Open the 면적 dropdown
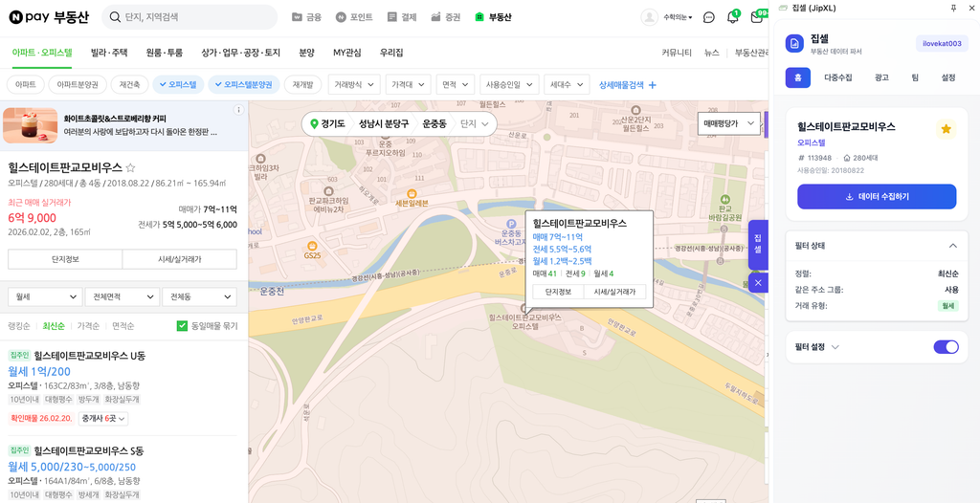This screenshot has height=503, width=980. click(x=455, y=84)
